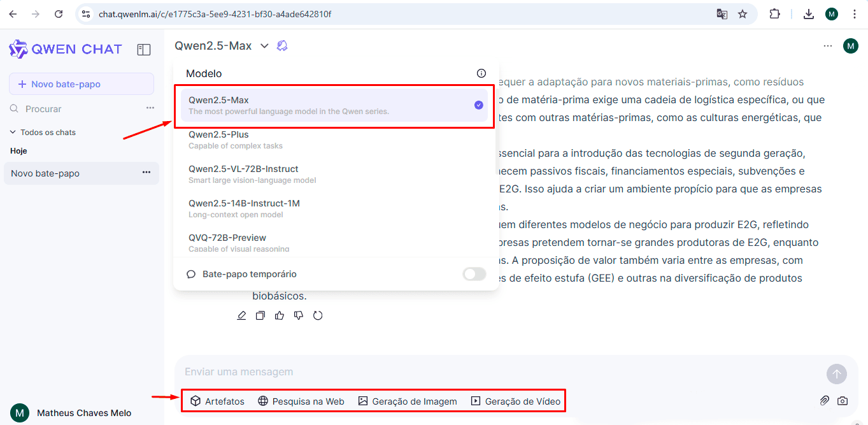868x425 pixels.
Task: Click the Enviar uma mensagem input box
Action: click(500, 372)
